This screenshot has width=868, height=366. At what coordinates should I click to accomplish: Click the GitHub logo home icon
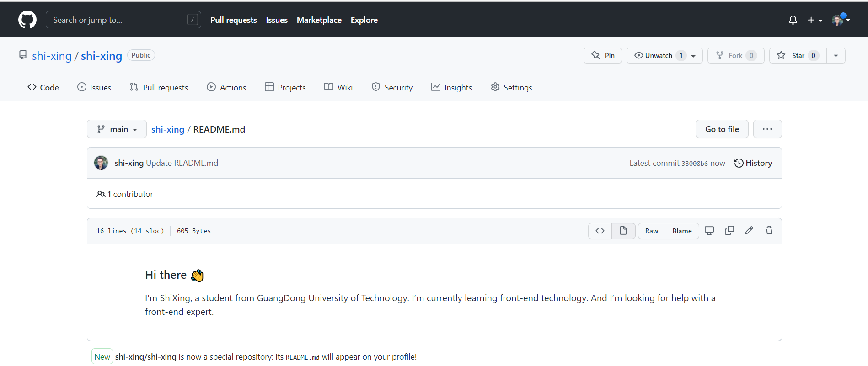pos(27,20)
